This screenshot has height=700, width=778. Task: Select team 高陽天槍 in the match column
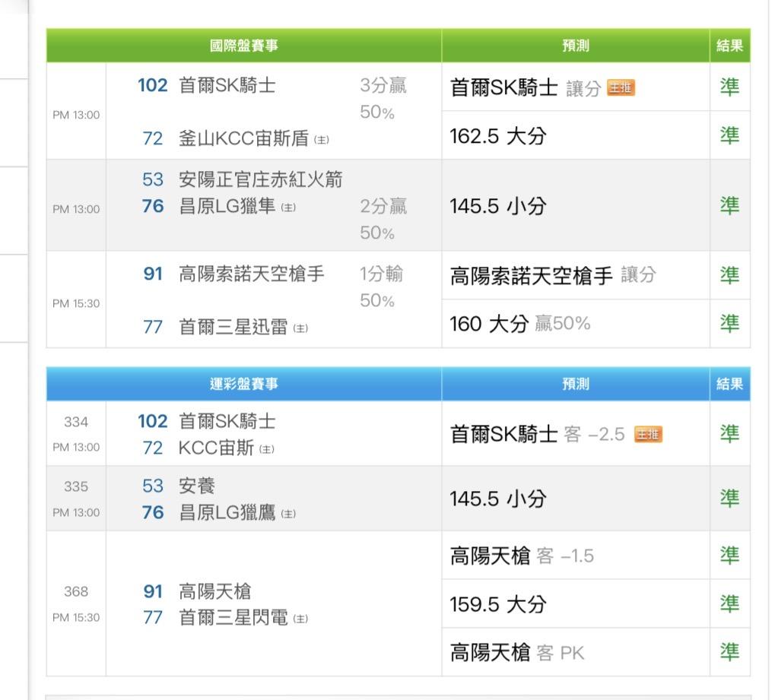tap(214, 591)
